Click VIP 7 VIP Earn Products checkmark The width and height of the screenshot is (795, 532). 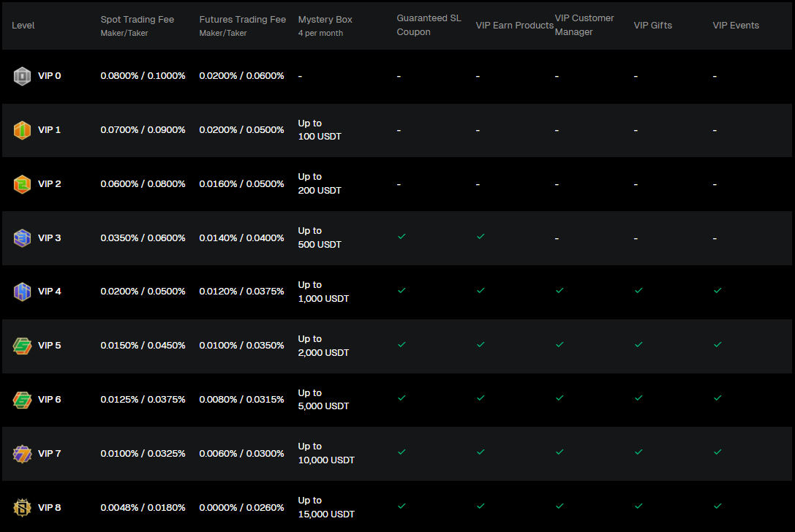[481, 452]
